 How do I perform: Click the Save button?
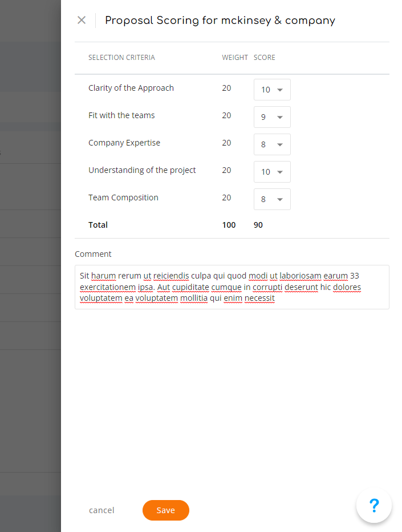166,510
